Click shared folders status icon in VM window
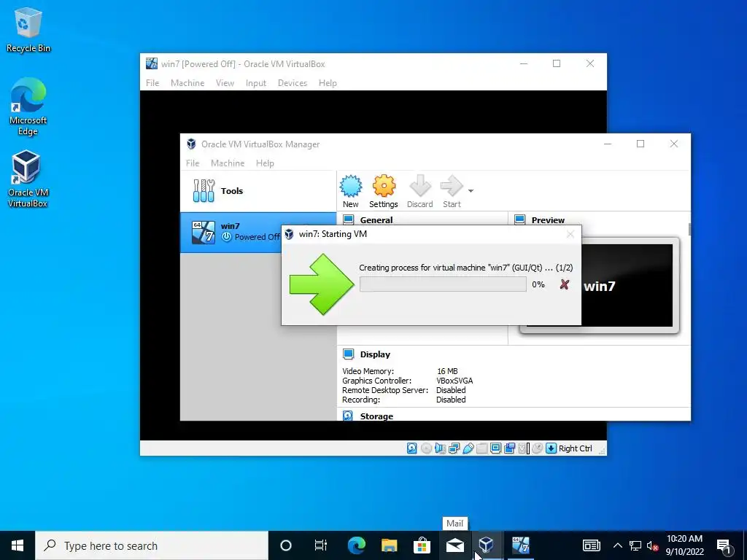 click(x=481, y=448)
